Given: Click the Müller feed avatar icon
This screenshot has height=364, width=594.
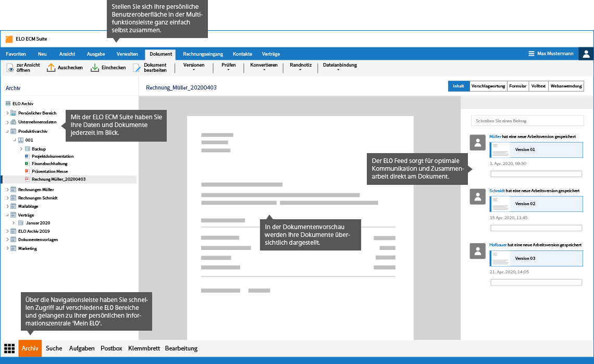Looking at the screenshot, I should (x=478, y=142).
